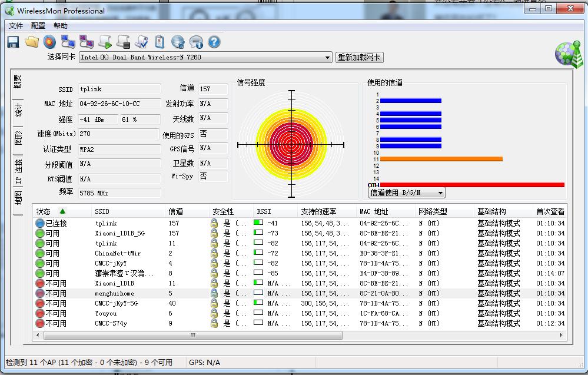
Task: Open the 文件 menu
Action: click(15, 25)
